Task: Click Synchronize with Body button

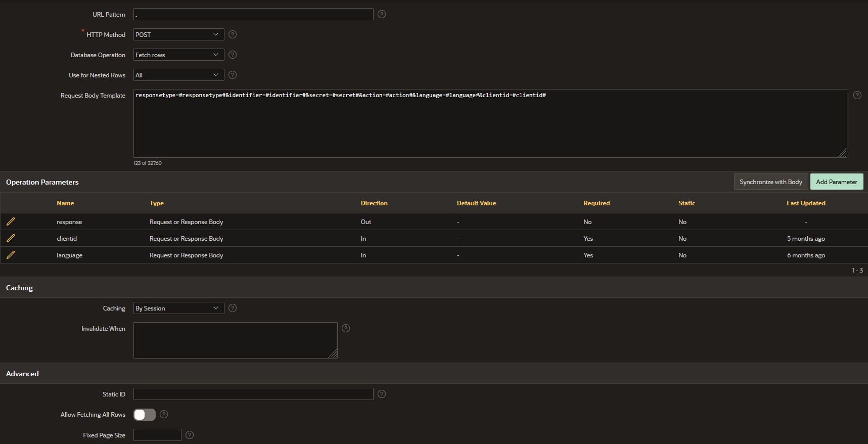Action: (770, 182)
